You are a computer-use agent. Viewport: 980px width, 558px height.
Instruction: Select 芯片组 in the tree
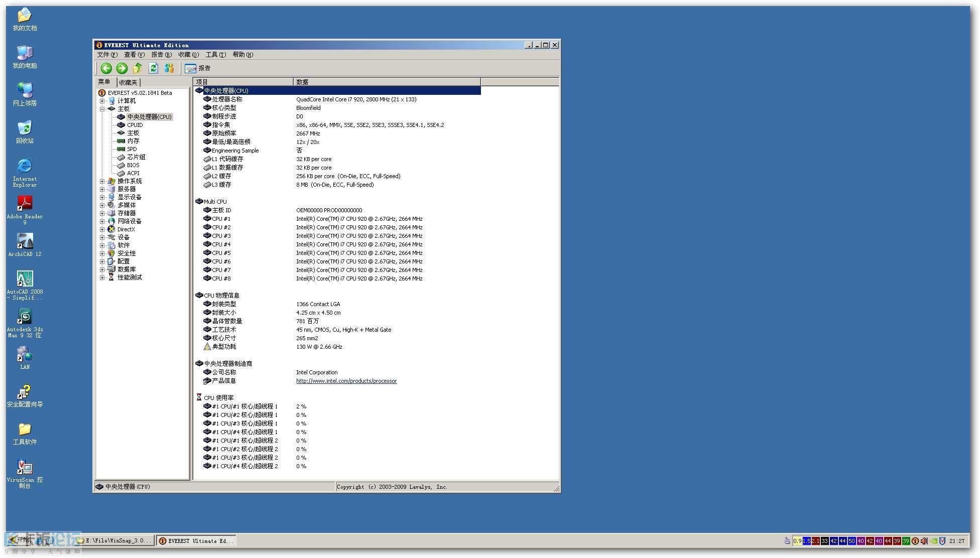point(136,157)
